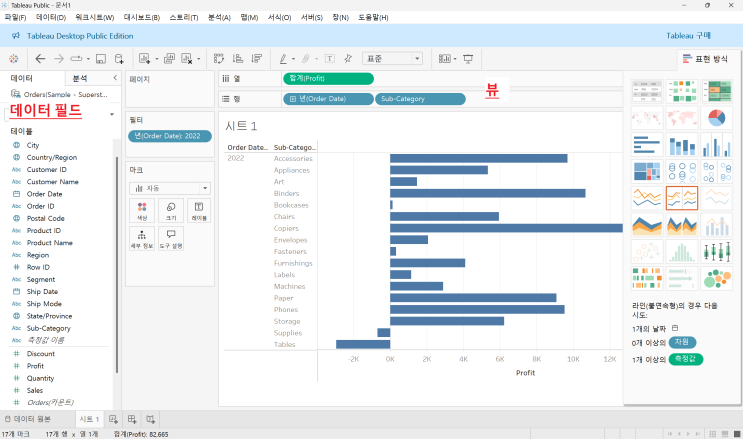
Task: Click the Duplicate sheet icon
Action: click(x=169, y=59)
